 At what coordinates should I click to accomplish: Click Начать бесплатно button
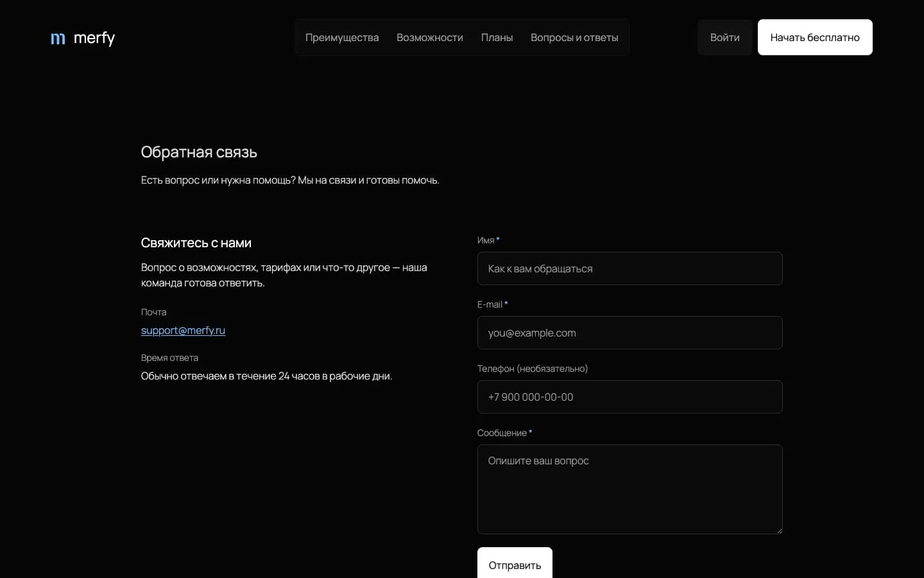click(815, 37)
